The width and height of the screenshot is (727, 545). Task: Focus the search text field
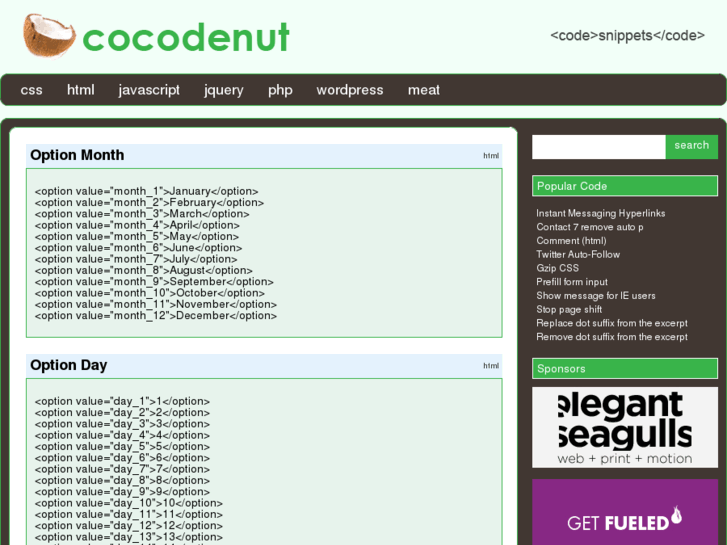pyautogui.click(x=599, y=147)
